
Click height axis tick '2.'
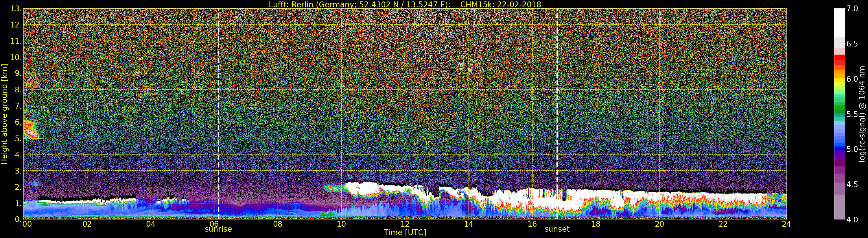point(18,187)
